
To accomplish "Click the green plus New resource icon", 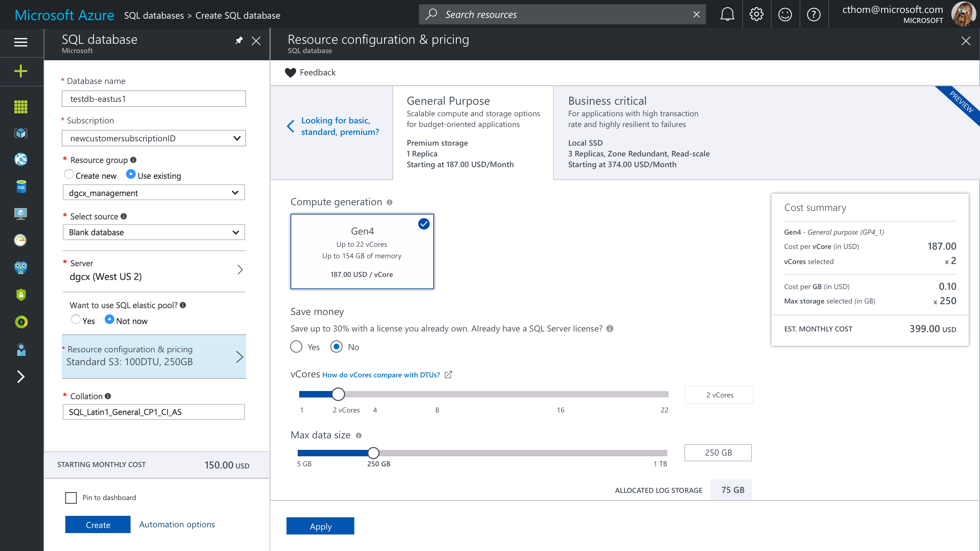I will pyautogui.click(x=20, y=71).
